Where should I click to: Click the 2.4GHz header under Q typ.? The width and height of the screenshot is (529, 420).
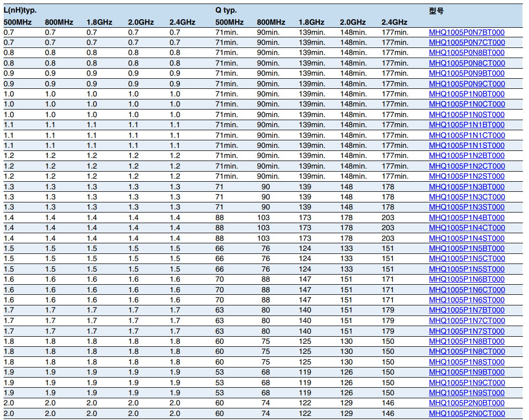(394, 22)
